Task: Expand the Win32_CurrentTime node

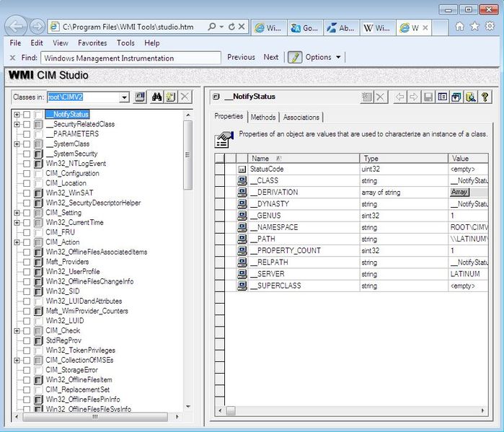Action: [x=17, y=222]
